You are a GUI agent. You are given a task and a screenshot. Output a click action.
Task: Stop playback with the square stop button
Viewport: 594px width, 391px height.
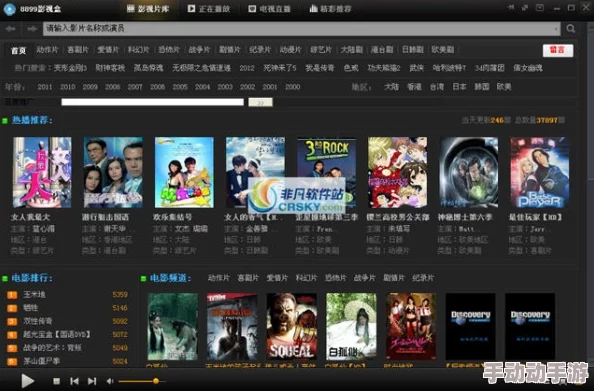coord(56,381)
